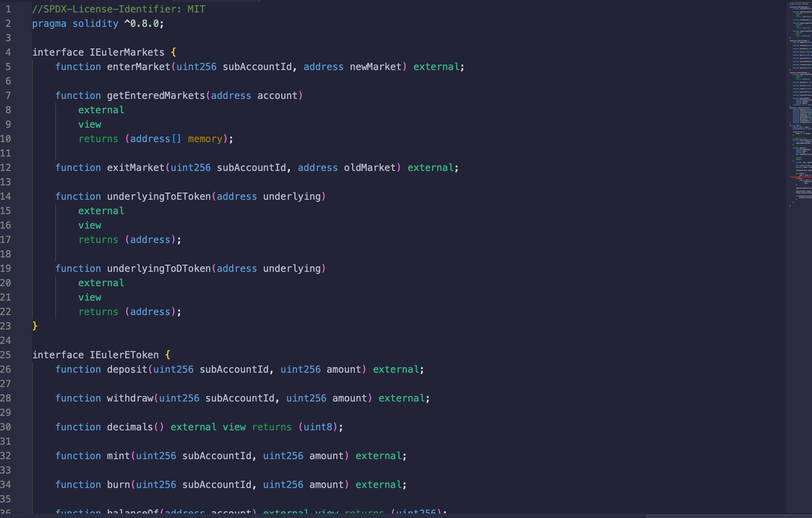Click the horizontal scrollbar thumb at bottom
The height and width of the screenshot is (518, 812).
pyautogui.click(x=729, y=516)
